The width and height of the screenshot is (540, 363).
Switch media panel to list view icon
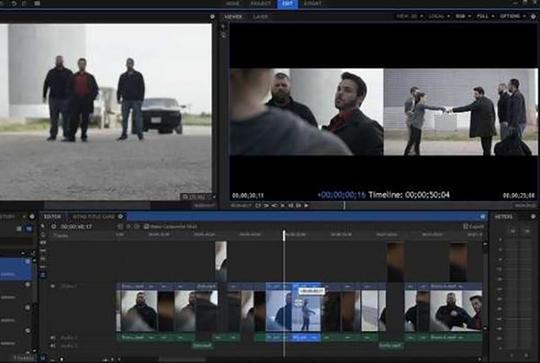[x=19, y=228]
